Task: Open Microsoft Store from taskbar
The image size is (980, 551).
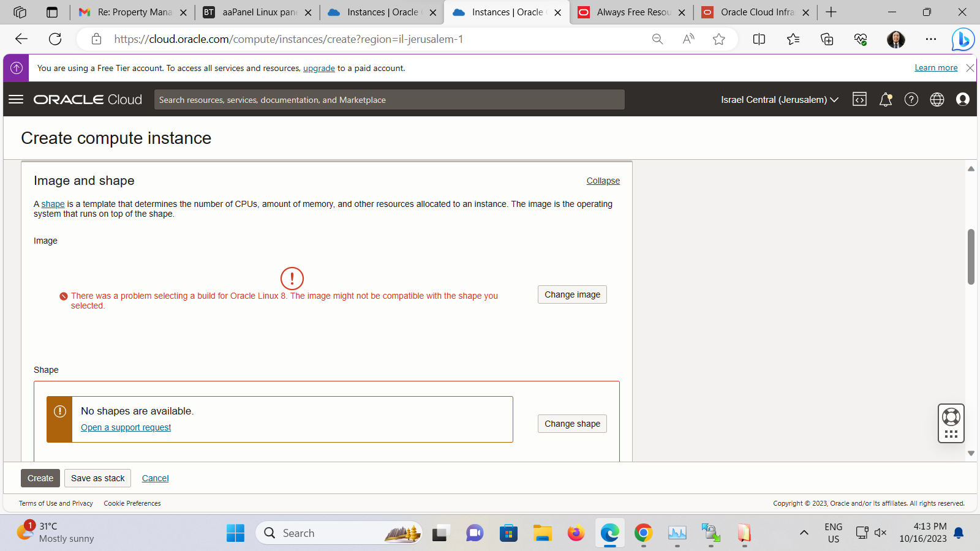Action: tap(508, 533)
